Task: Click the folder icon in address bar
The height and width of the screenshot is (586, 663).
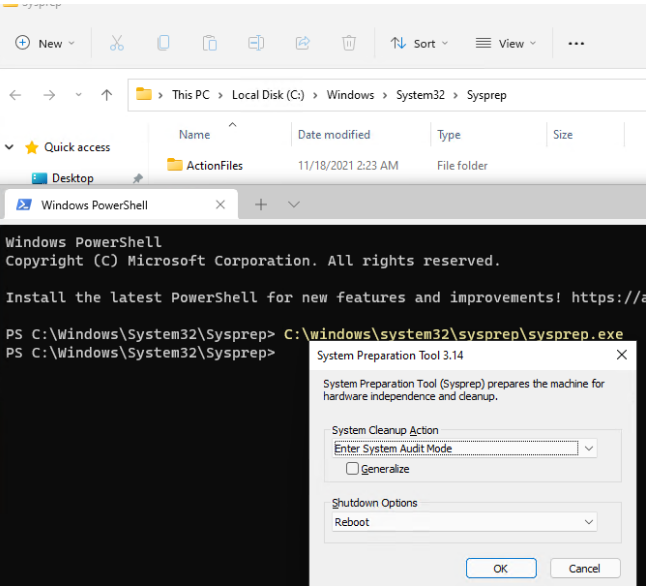Action: 144,94
